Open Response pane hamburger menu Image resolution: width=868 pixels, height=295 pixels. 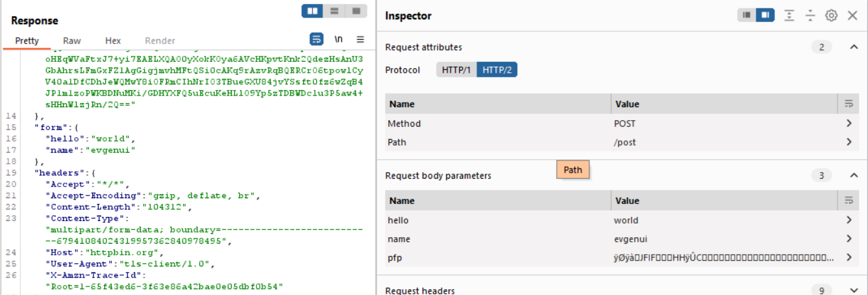(360, 39)
